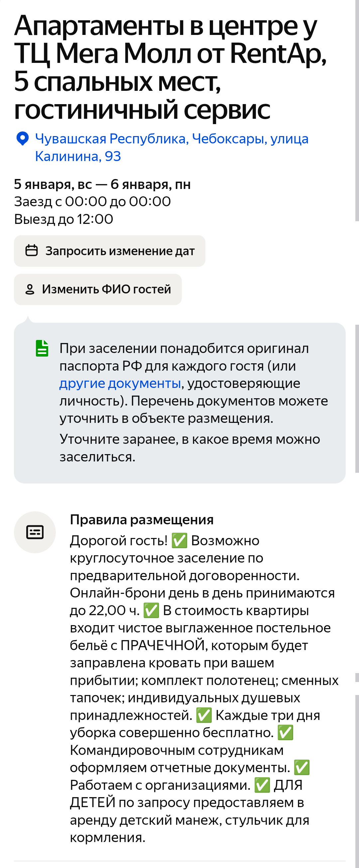The width and height of the screenshot is (359, 868).
Task: Click the check mark before В стоимость квартиры
Action: point(151,610)
